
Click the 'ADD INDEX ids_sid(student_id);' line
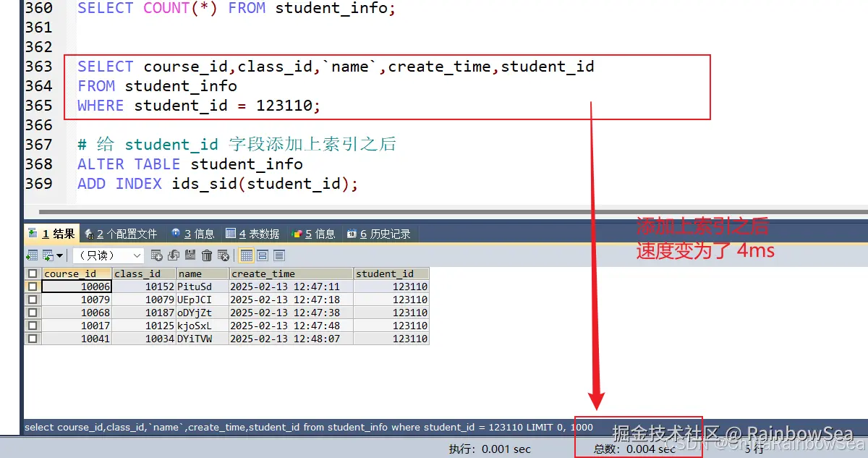click(x=218, y=184)
